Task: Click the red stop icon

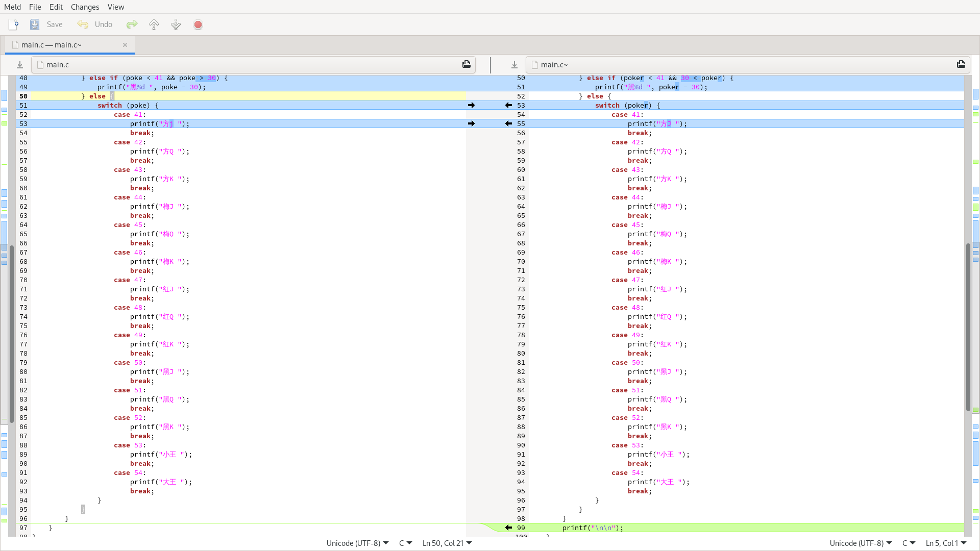Action: click(198, 24)
